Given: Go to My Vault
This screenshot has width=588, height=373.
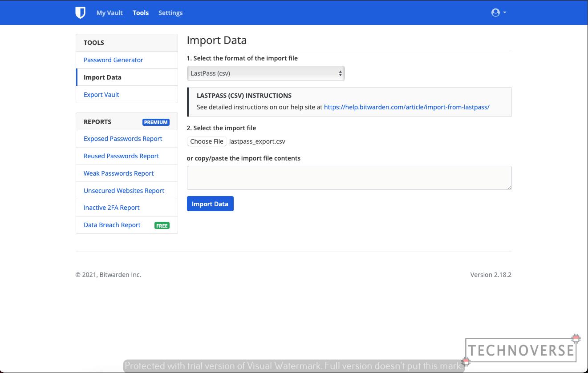Looking at the screenshot, I should pos(109,13).
